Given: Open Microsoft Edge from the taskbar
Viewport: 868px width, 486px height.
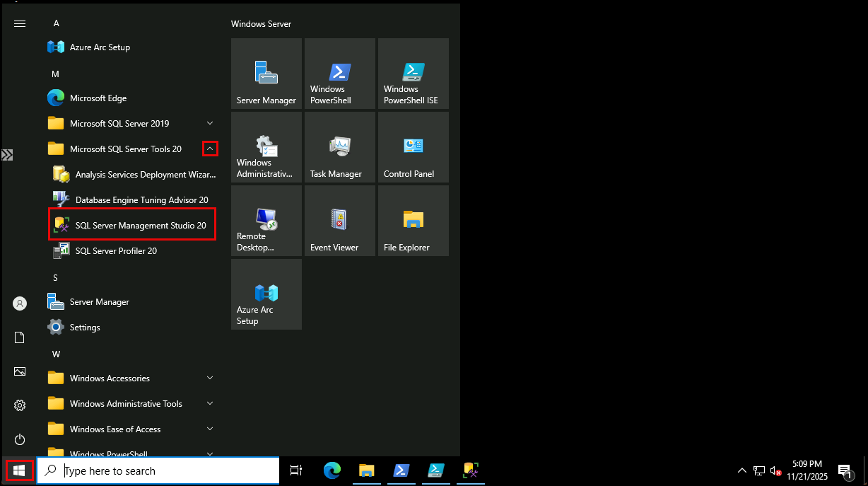Looking at the screenshot, I should [x=332, y=470].
